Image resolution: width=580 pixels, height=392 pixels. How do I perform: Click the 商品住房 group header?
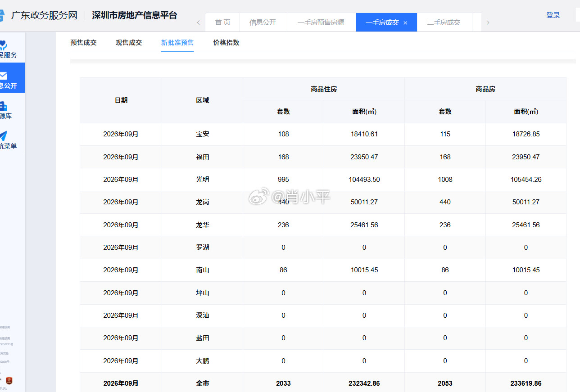click(324, 89)
